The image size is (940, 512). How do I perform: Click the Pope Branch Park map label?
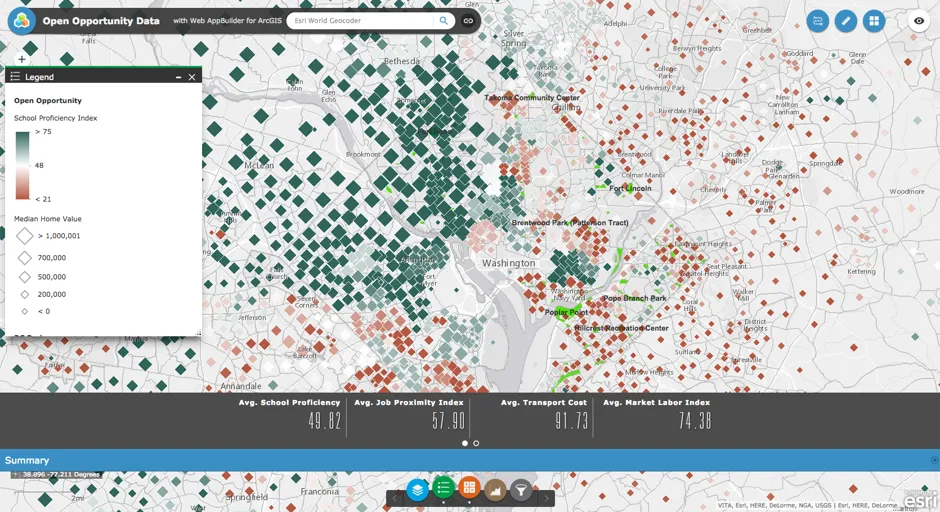[634, 298]
